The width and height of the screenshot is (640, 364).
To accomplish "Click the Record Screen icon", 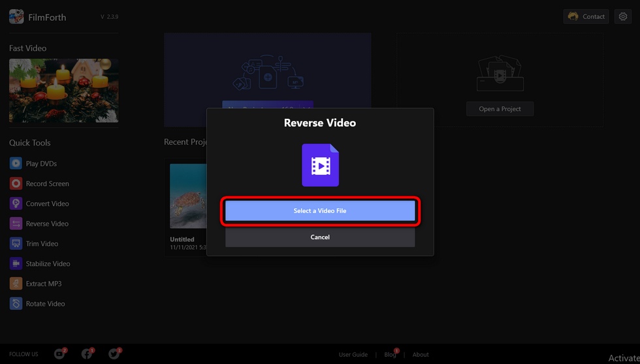I will tap(16, 183).
